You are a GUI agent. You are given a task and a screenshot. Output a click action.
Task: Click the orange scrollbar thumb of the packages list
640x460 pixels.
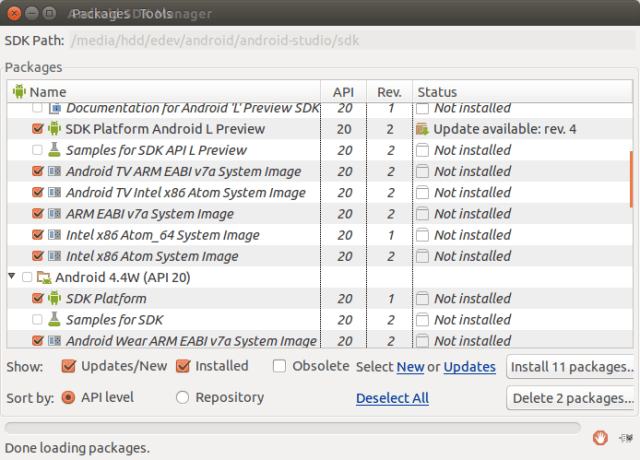631,177
